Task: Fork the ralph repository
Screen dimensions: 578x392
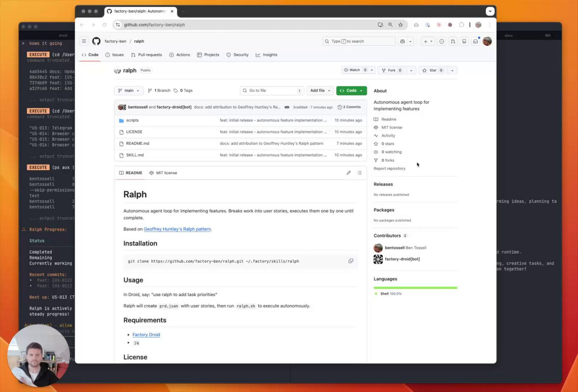Action: 392,70
